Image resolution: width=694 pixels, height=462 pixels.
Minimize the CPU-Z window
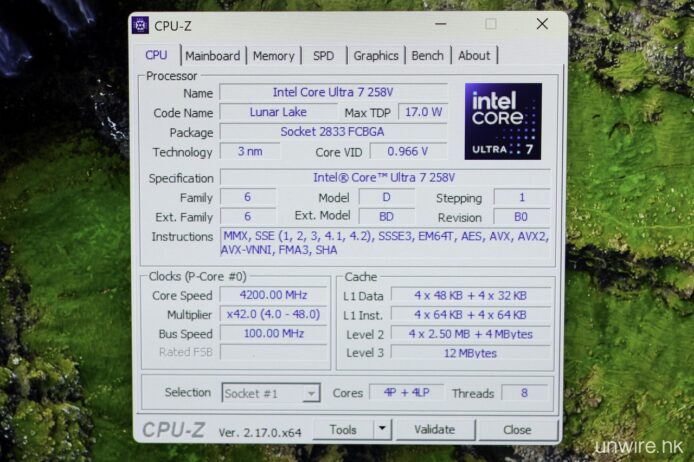[x=441, y=24]
